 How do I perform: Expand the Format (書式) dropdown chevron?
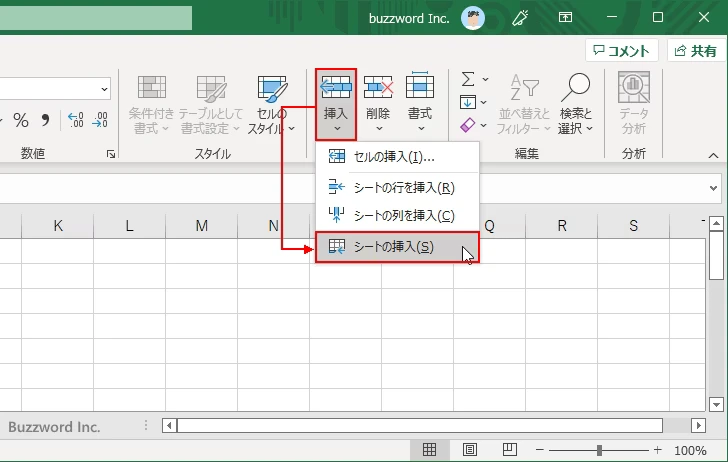[421, 129]
